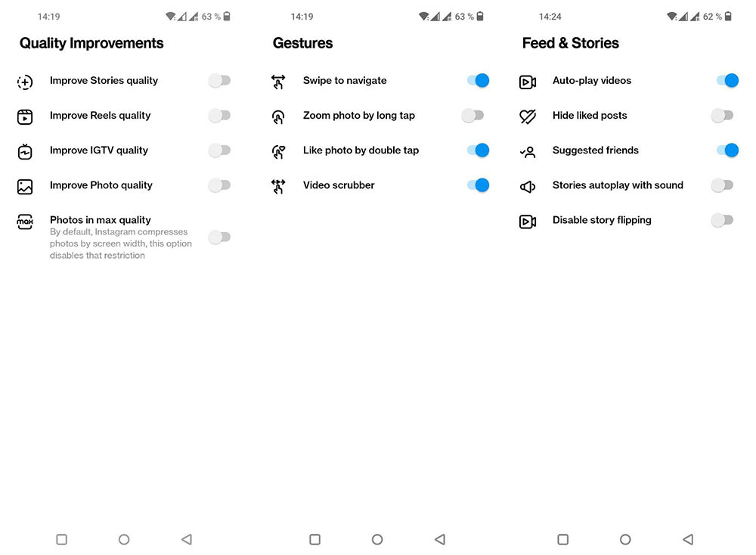The width and height of the screenshot is (756, 555).
Task: Tap the Improve Photo quality label
Action: click(101, 185)
